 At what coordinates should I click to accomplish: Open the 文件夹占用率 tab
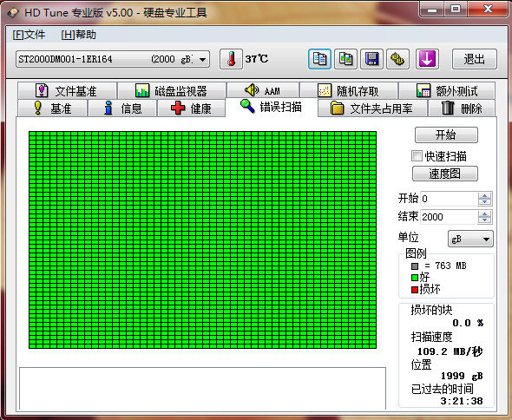click(x=372, y=108)
